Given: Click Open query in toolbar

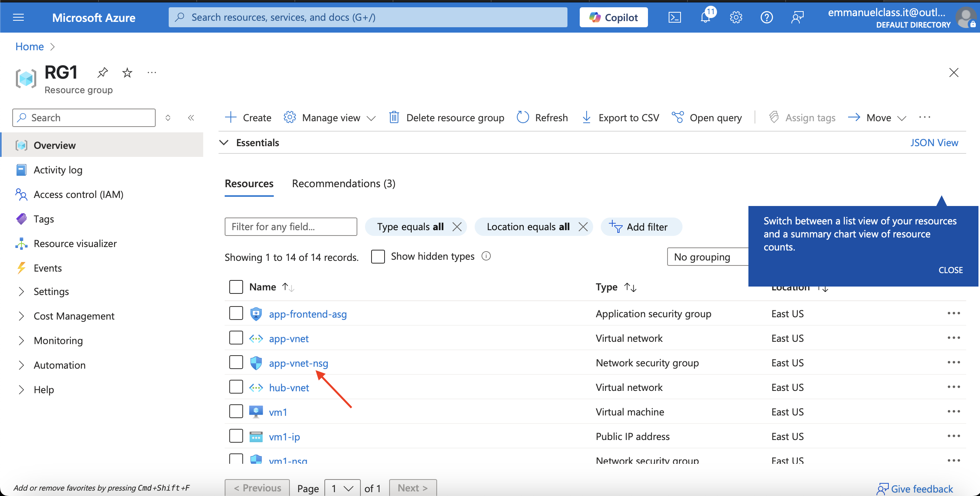Looking at the screenshot, I should (707, 117).
